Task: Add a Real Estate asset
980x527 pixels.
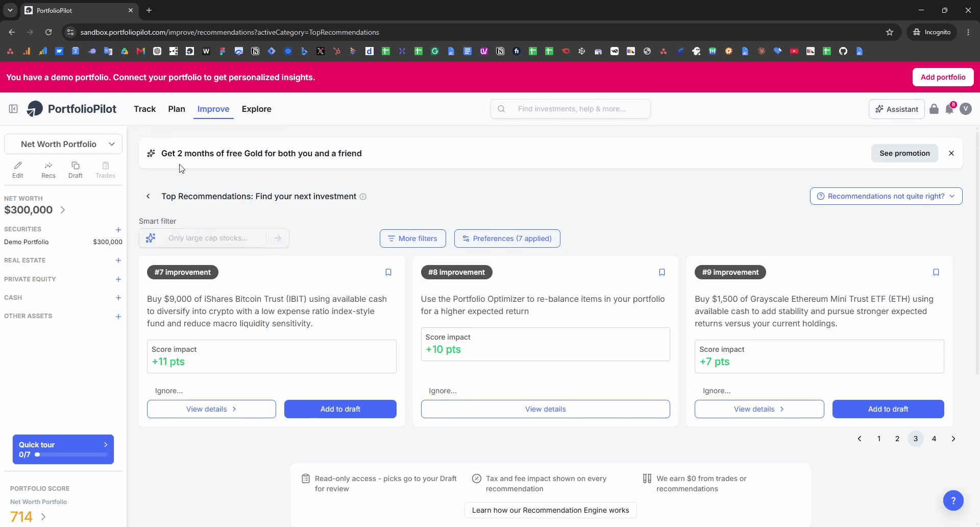Action: pyautogui.click(x=118, y=260)
